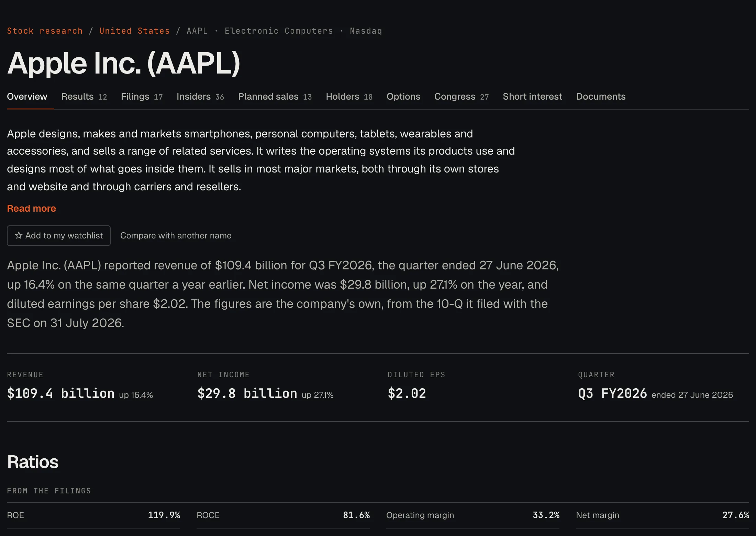Click the star icon in the watchlist button

(19, 235)
